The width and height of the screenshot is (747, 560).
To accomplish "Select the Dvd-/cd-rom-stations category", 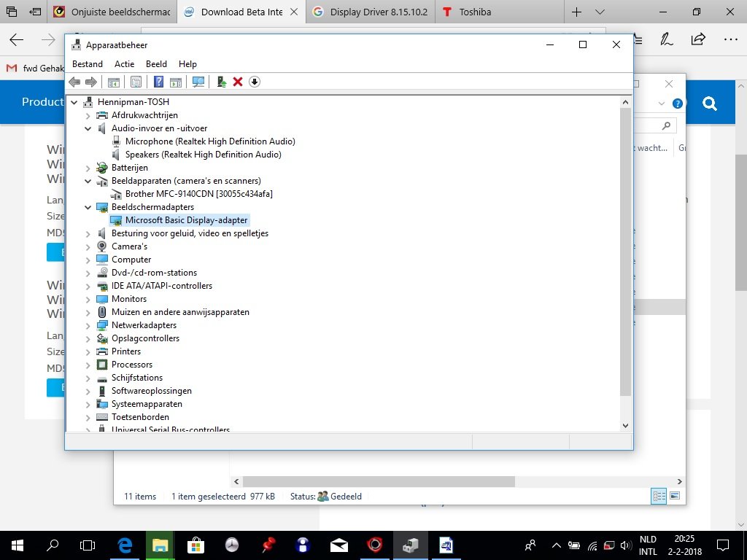I will point(155,273).
